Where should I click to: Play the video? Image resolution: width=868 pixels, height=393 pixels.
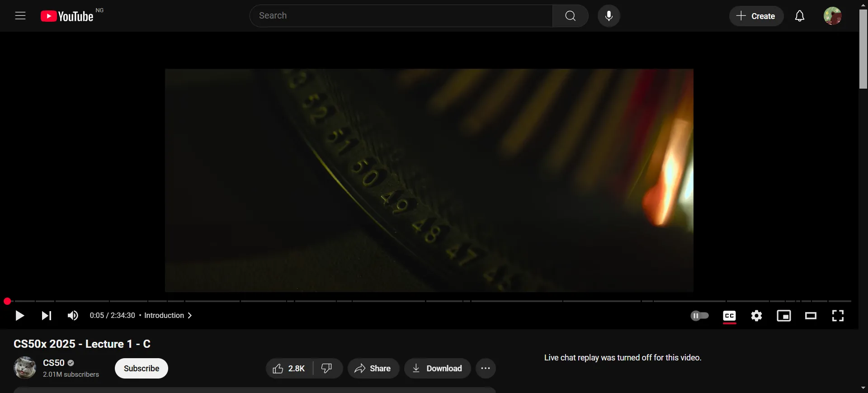click(x=19, y=316)
